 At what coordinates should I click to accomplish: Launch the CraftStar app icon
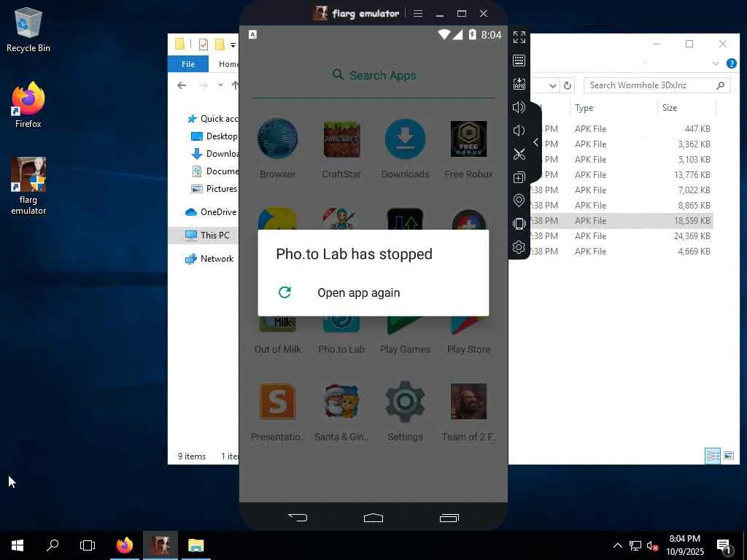[x=341, y=139]
